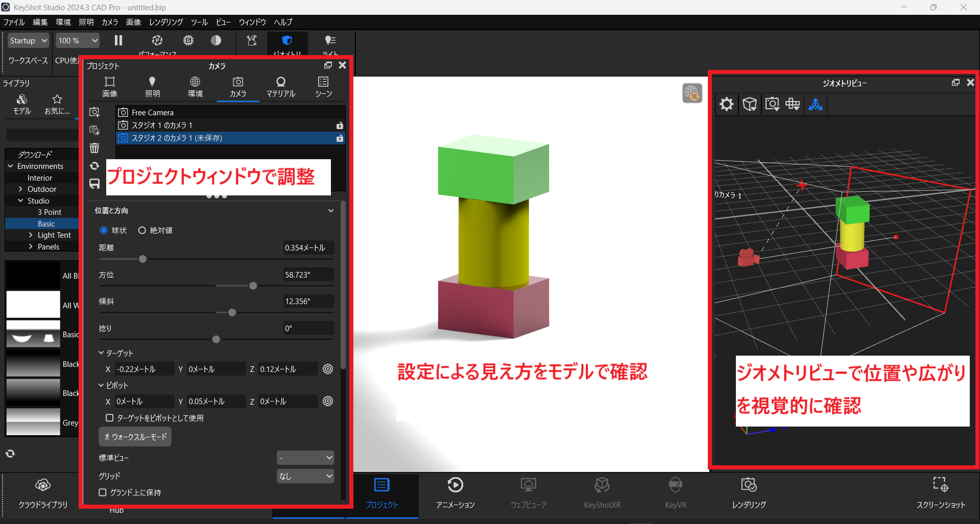
Task: Click the cube view icon in geometry view
Action: [749, 104]
